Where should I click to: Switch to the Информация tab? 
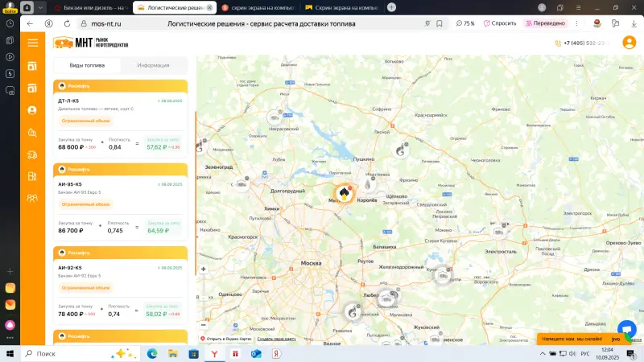pos(153,65)
